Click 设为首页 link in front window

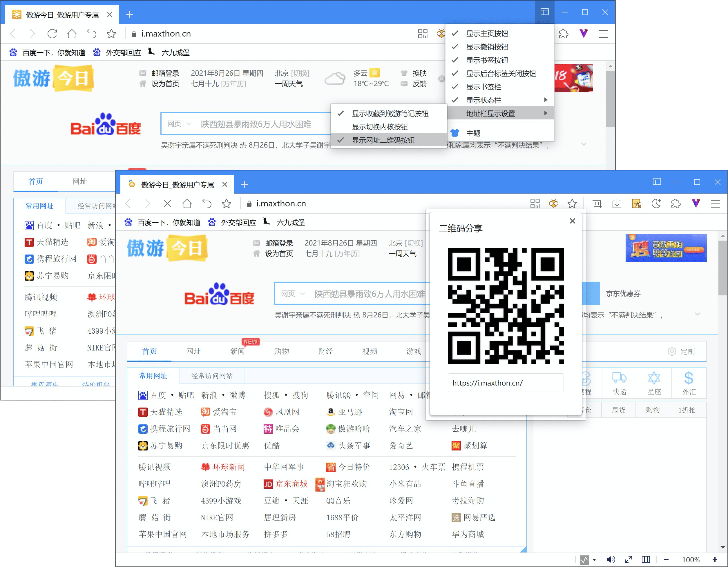pos(279,254)
